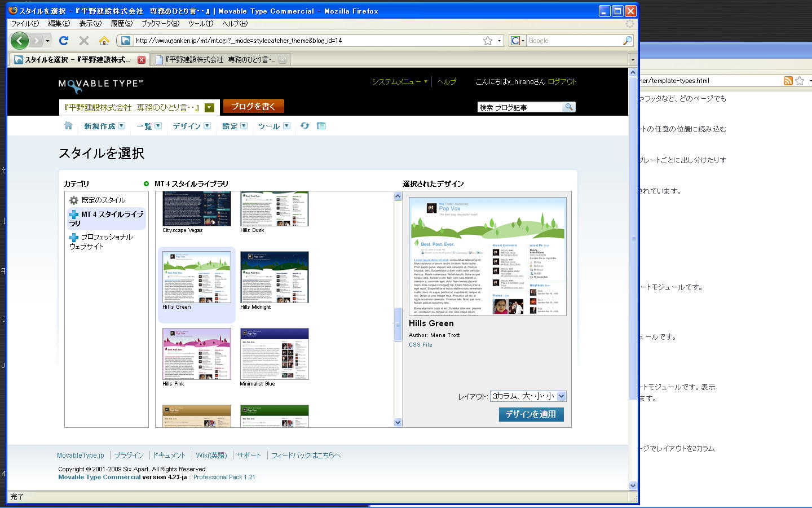
Task: Apply the design with デザインを適用 button
Action: [531, 414]
